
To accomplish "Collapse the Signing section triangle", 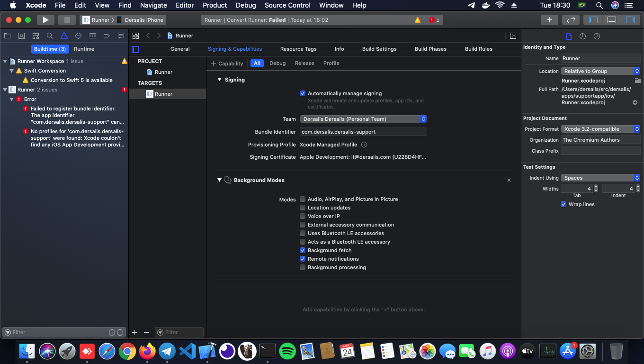I will (x=220, y=80).
